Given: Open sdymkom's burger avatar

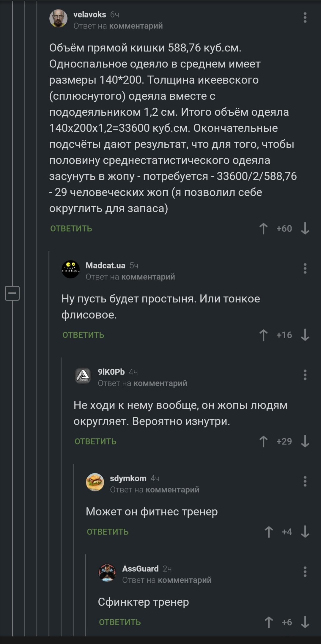Looking at the screenshot, I should coord(95,482).
